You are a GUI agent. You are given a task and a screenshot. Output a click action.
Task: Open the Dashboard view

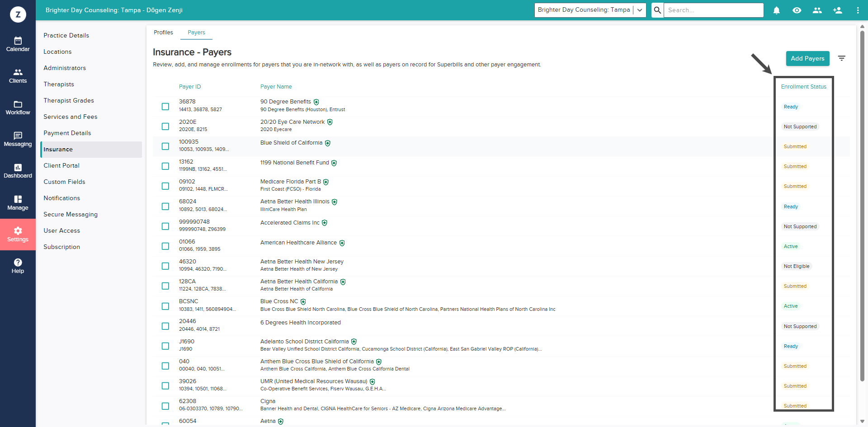(18, 171)
